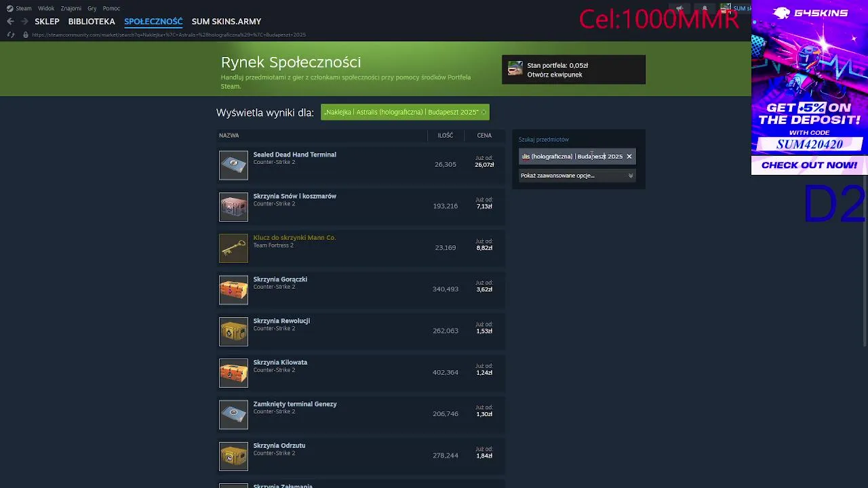This screenshot has height=488, width=868.
Task: Go forward with the right arrow
Action: (x=24, y=22)
